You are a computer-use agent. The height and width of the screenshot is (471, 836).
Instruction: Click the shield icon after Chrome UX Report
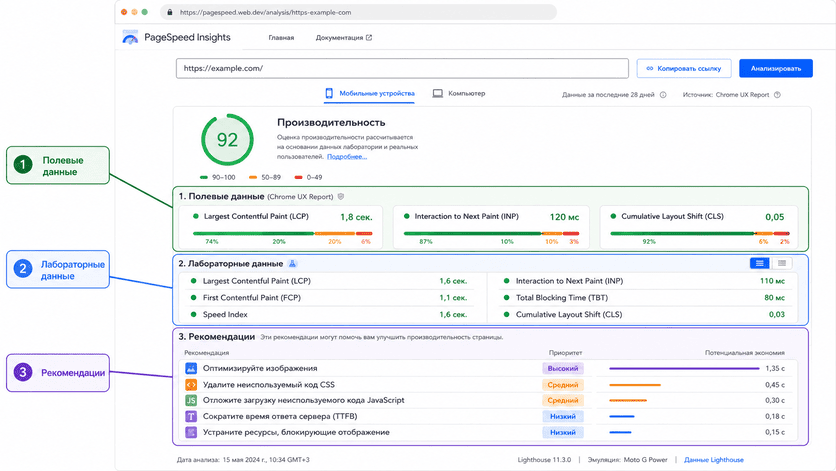[341, 197]
